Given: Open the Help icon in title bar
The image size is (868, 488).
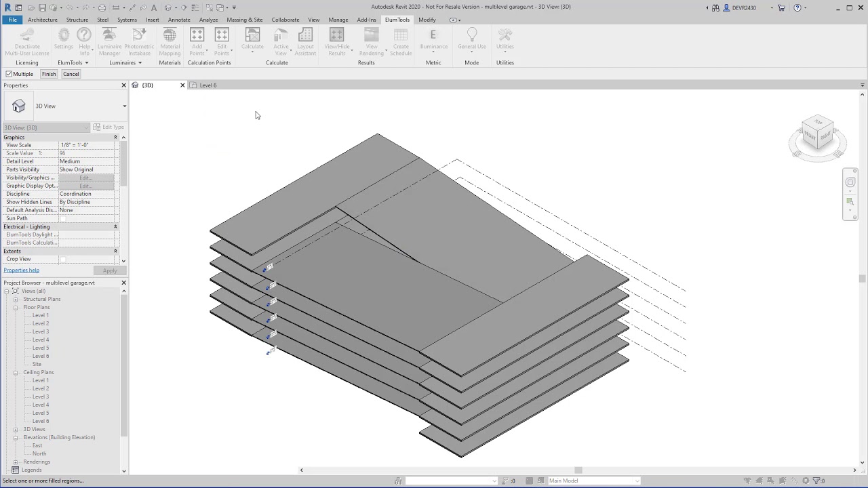Looking at the screenshot, I should [797, 7].
